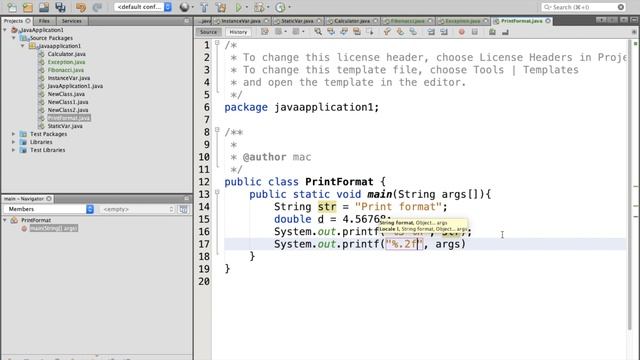The image size is (640, 360).
Task: Click the New File toolbar icon
Action: click(x=12, y=7)
